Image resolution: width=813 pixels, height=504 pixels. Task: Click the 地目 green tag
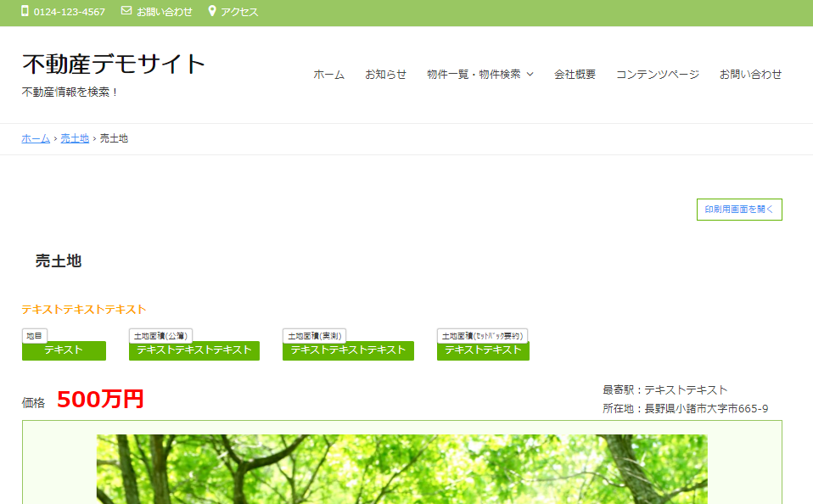64,350
